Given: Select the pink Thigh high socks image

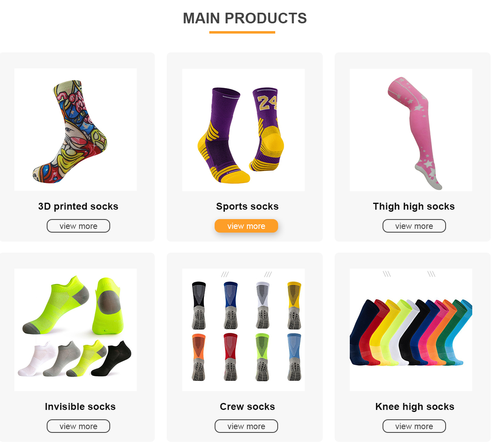Looking at the screenshot, I should 411,130.
